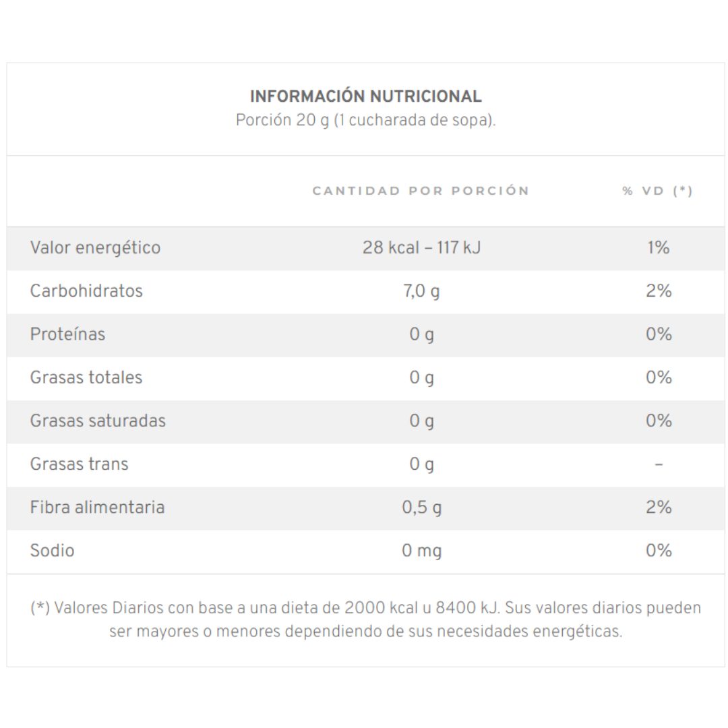Click the 1% energy daily value
This screenshot has height=728, width=728.
point(659,247)
